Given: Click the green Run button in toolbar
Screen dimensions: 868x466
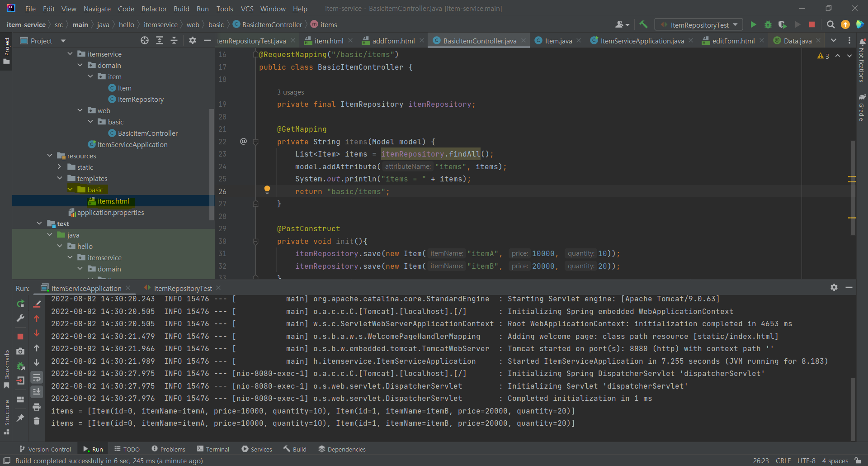Looking at the screenshot, I should coord(753,25).
